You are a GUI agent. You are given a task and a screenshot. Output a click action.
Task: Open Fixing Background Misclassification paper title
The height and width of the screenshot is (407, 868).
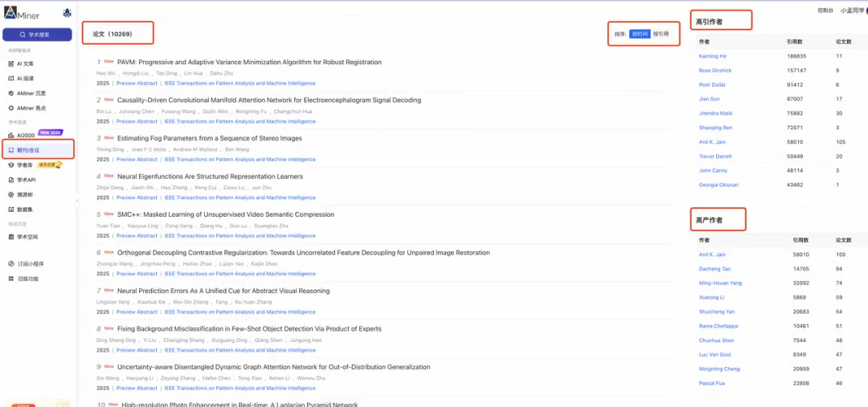pyautogui.click(x=249, y=329)
